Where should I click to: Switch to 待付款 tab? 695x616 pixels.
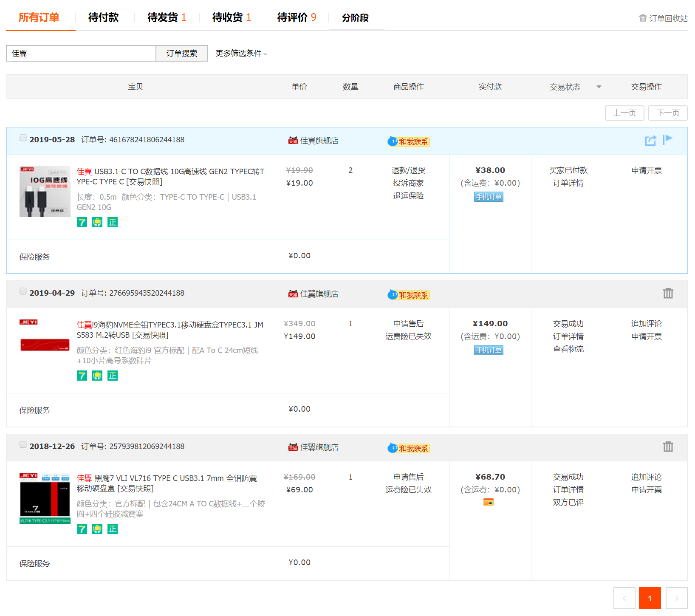(x=103, y=17)
